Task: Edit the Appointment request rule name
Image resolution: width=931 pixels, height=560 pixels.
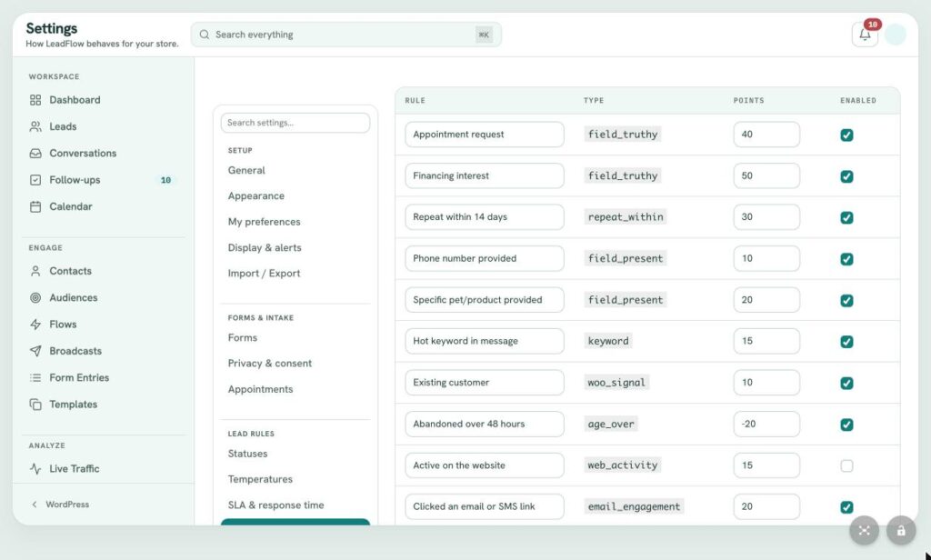Action: [485, 135]
